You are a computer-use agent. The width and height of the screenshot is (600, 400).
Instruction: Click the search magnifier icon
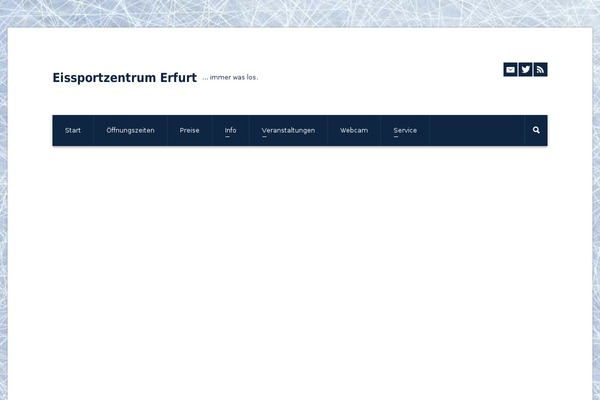click(536, 130)
